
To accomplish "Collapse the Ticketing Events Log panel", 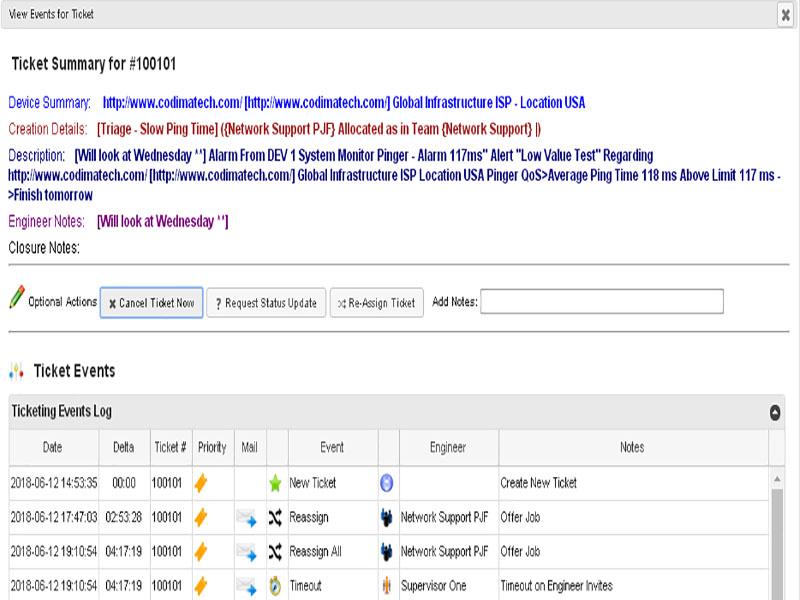I will click(x=774, y=412).
